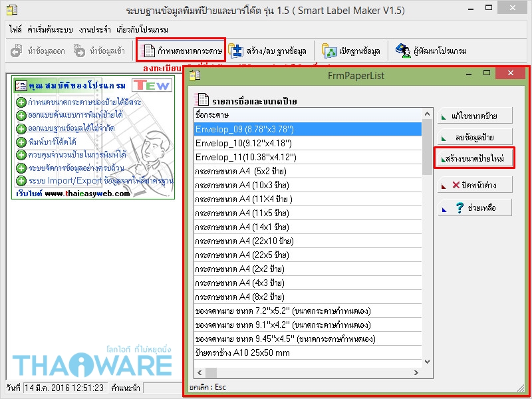The width and height of the screenshot is (532, 399).
Task: Minimize the Smart Label Maker main window
Action: click(x=471, y=9)
